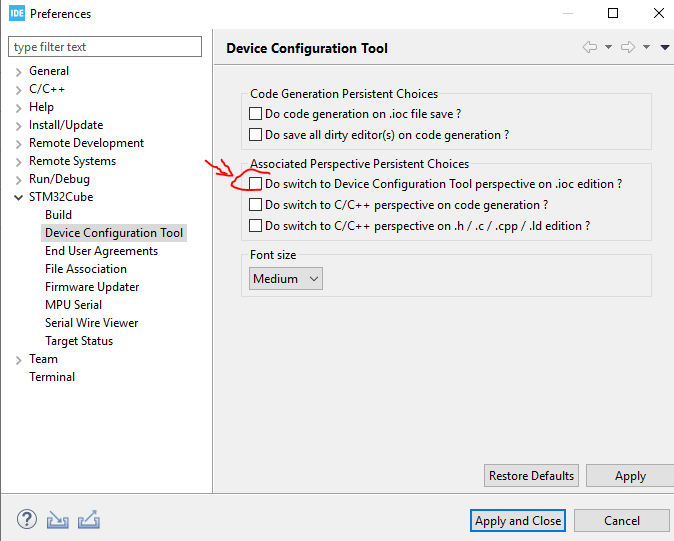The width and height of the screenshot is (674, 541).
Task: Click the IDE Preferences window icon
Action: click(17, 13)
